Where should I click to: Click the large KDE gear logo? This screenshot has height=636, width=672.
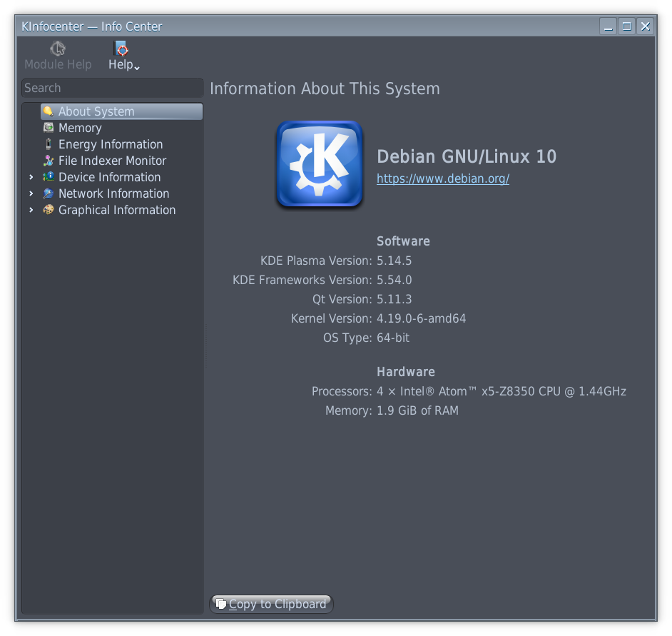[320, 164]
